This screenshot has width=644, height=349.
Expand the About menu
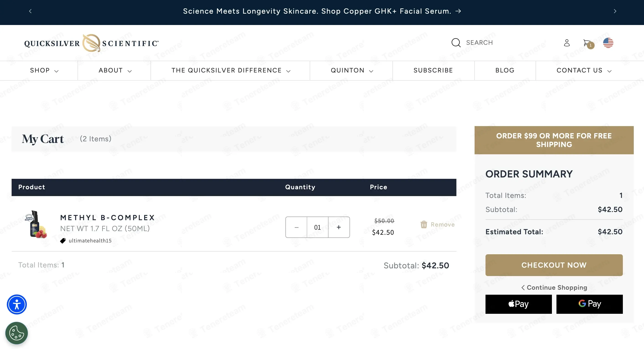(115, 70)
